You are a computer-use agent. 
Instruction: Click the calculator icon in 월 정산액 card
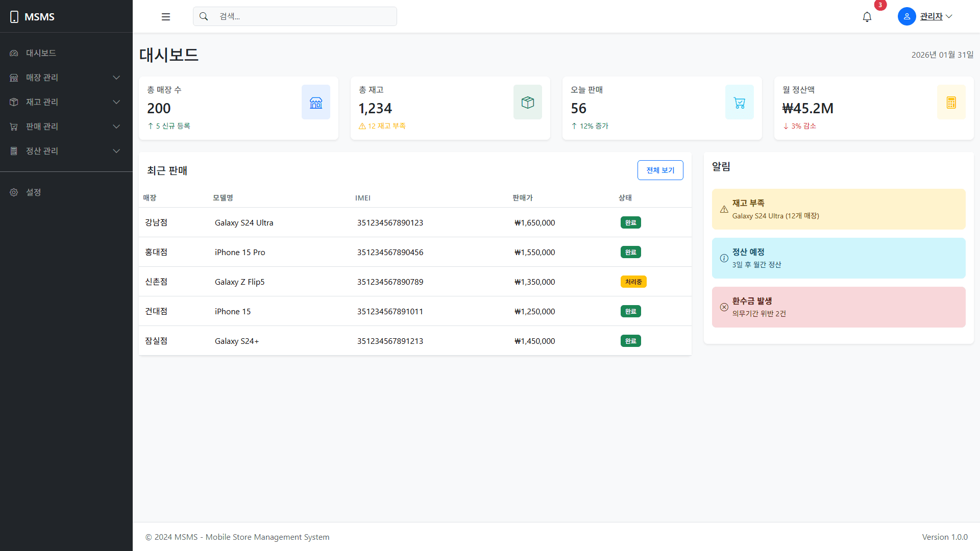951,103
